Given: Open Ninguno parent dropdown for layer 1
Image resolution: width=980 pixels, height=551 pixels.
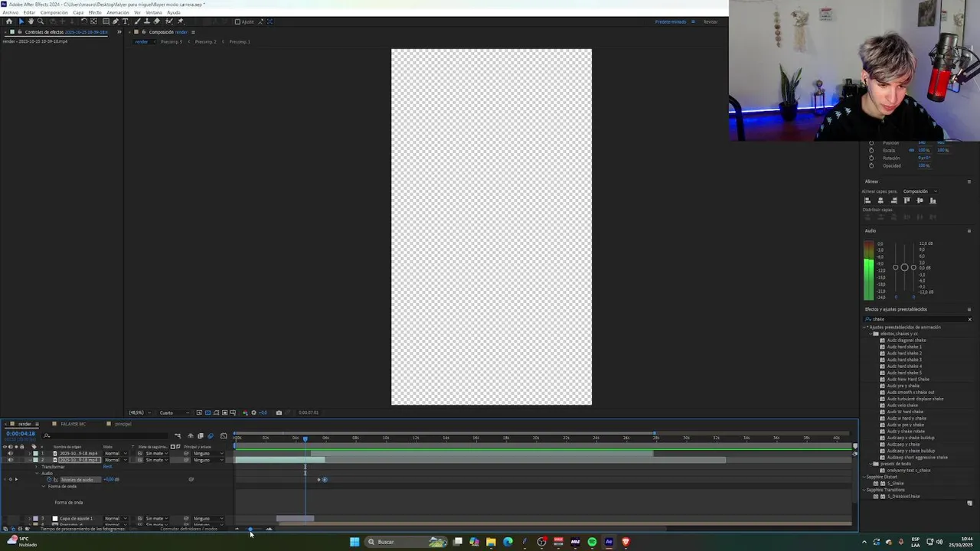Looking at the screenshot, I should click(x=208, y=453).
